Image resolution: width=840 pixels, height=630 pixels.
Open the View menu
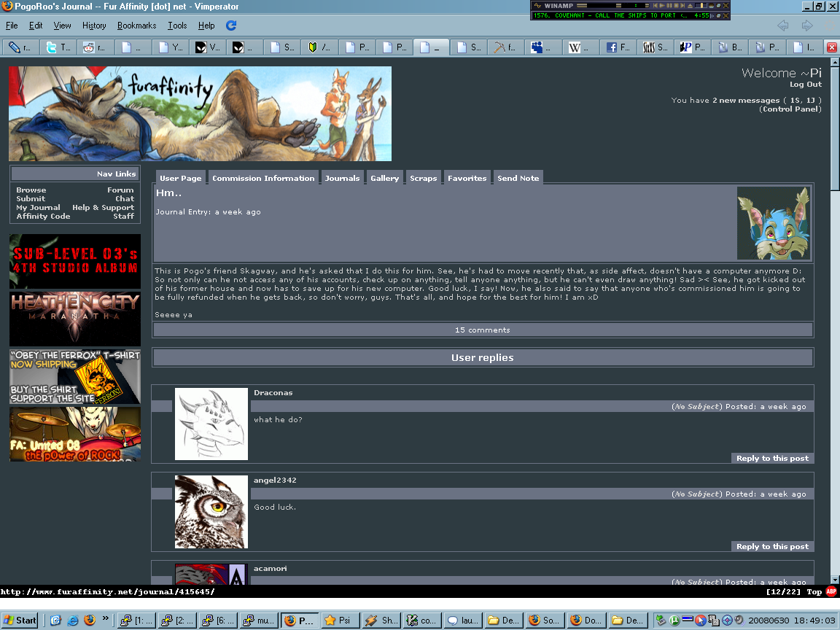click(x=62, y=26)
